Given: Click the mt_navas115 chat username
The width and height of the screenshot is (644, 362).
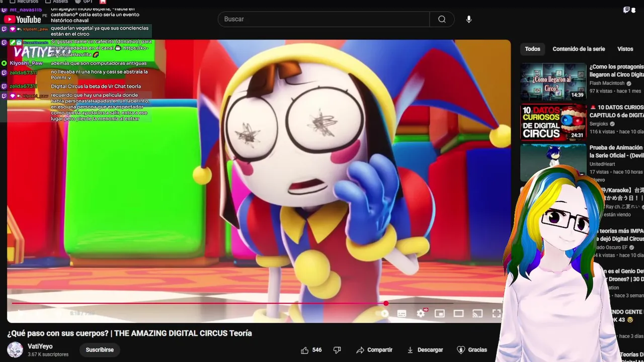Looking at the screenshot, I should tap(26, 10).
